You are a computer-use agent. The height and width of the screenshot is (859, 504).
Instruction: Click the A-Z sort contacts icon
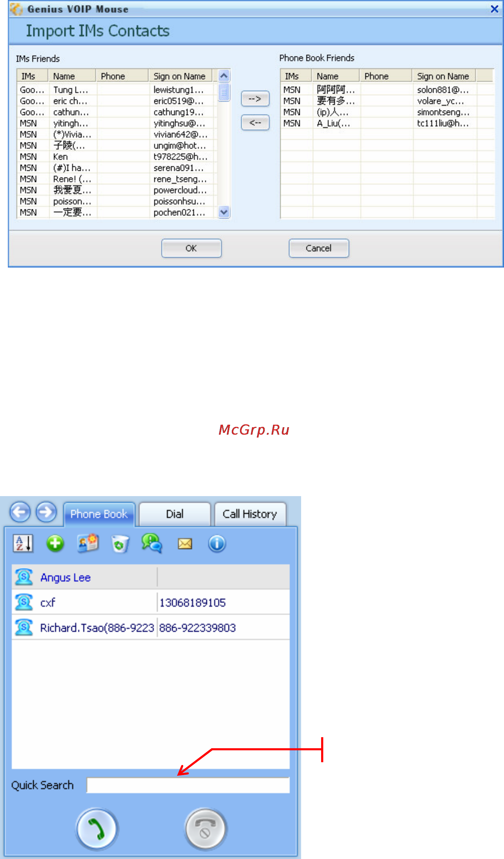point(23,544)
